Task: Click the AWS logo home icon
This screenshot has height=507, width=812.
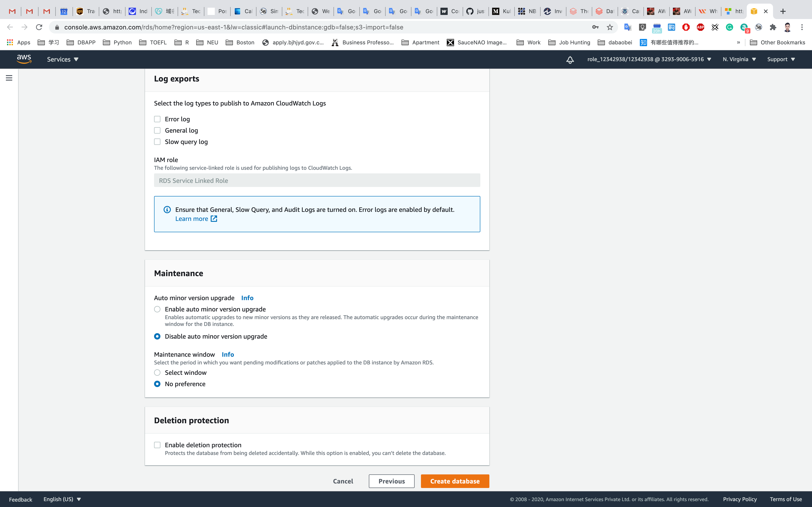Action: point(24,59)
